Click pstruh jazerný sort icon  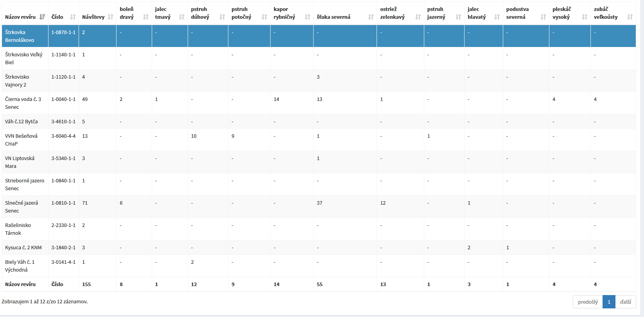(x=458, y=17)
